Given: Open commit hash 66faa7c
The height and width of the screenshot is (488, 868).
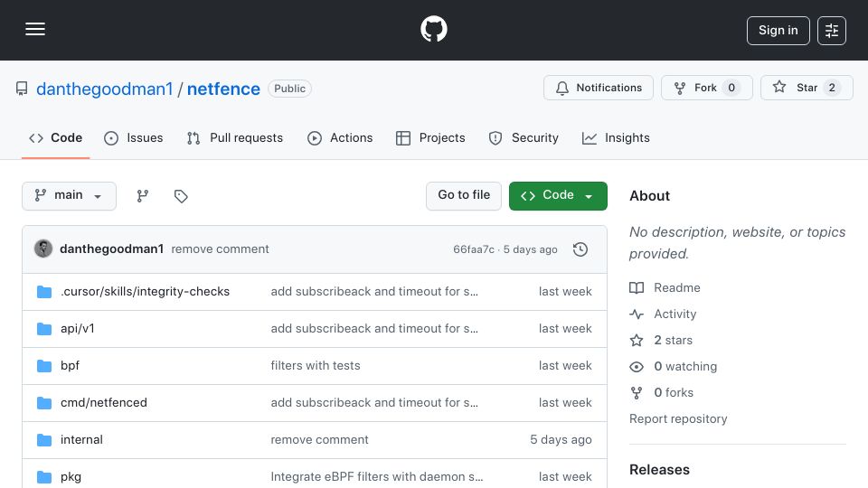Looking at the screenshot, I should point(473,249).
